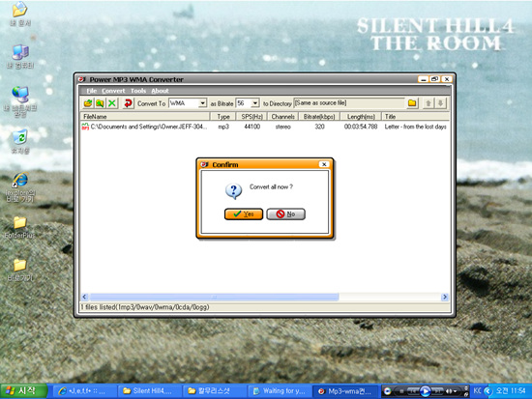Viewport: 532px width, 399px height.
Task: Open the Bitrate 56 dropdown
Action: coord(255,103)
